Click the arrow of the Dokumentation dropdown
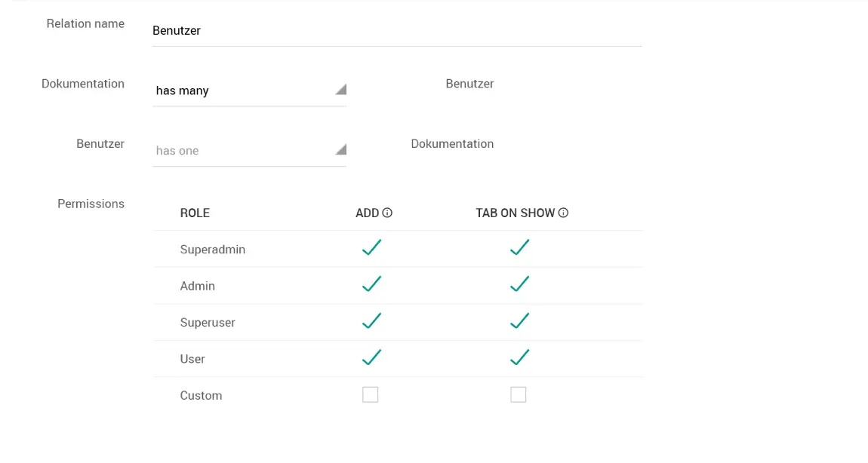 (x=340, y=90)
